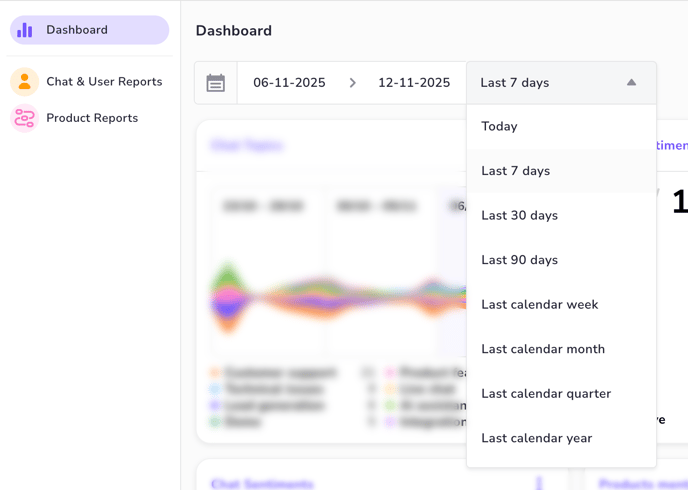688x490 pixels.
Task: Click the pink Product Reports icon
Action: point(25,118)
